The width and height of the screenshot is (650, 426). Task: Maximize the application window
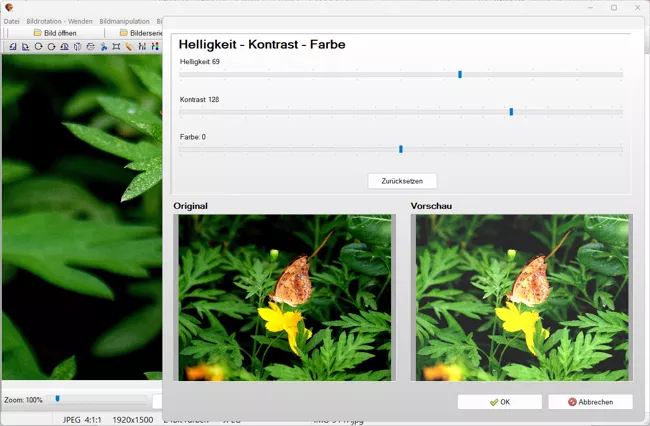pyautogui.click(x=614, y=7)
